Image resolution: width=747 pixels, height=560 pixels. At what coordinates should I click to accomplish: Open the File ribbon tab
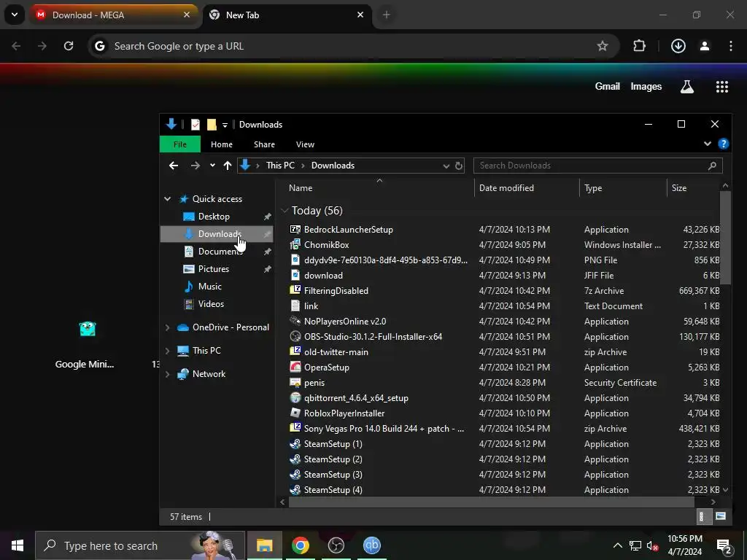(x=180, y=144)
